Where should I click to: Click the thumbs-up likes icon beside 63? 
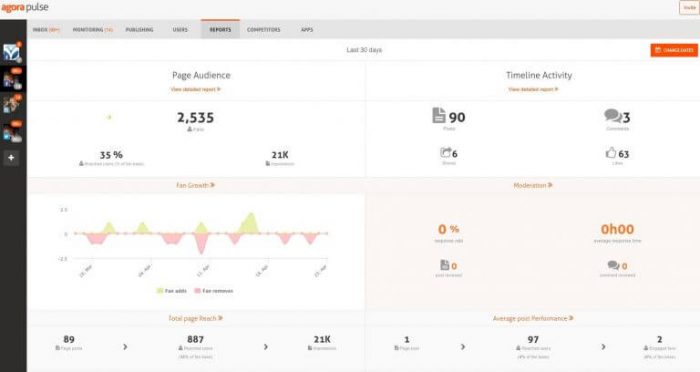(611, 153)
